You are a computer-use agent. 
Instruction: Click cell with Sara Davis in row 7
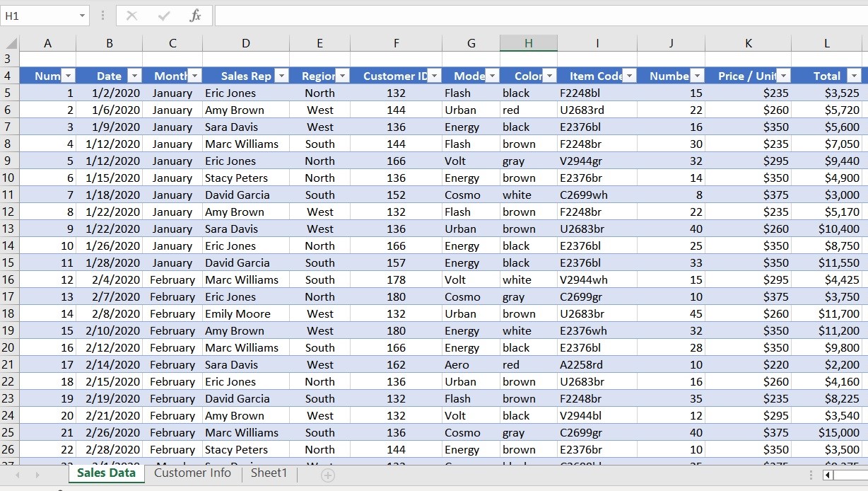(246, 127)
